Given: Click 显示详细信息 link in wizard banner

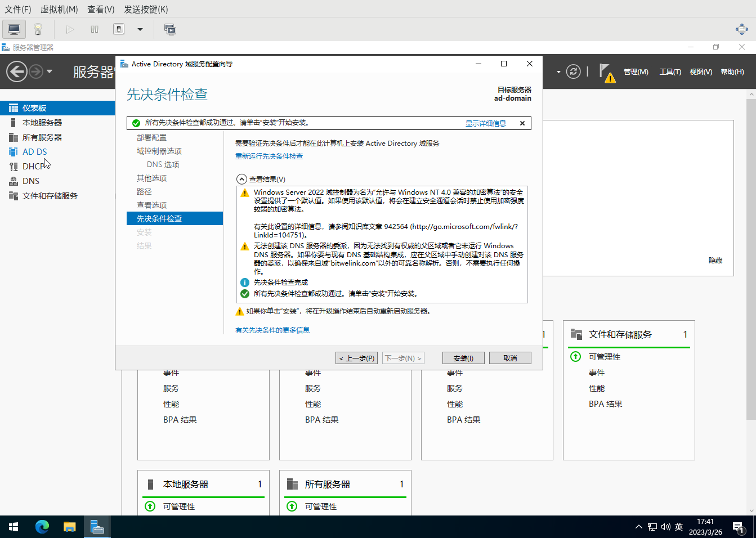Looking at the screenshot, I should pos(485,123).
